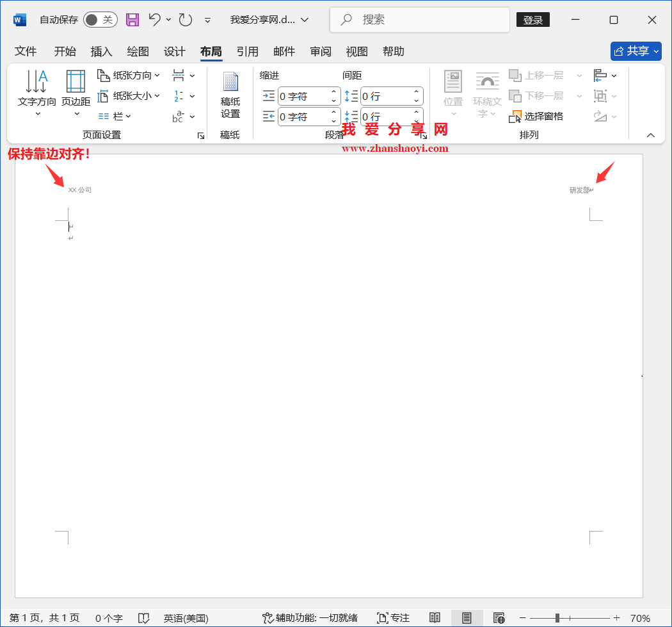
Task: Switch to the Insert (插入) tab
Action: (x=101, y=51)
